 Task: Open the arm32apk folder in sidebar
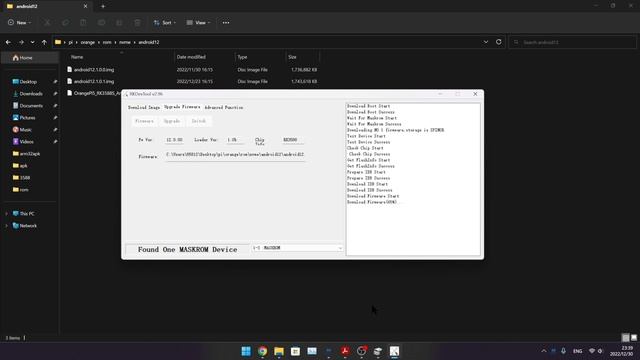(27, 153)
